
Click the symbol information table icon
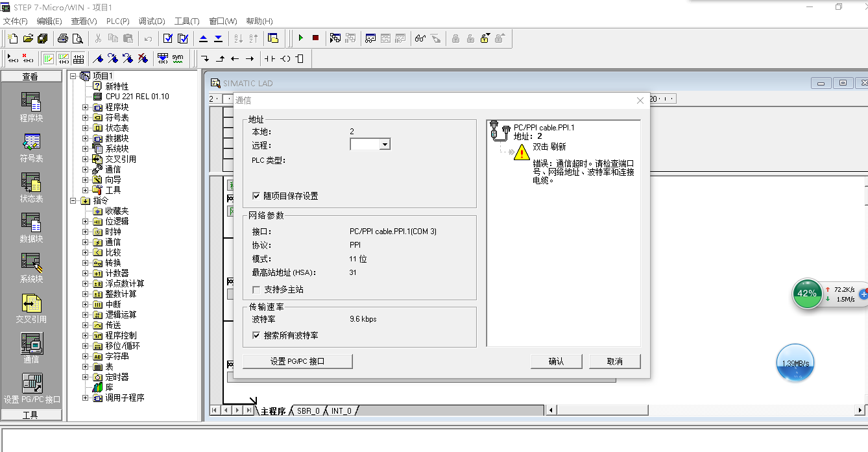coord(78,58)
